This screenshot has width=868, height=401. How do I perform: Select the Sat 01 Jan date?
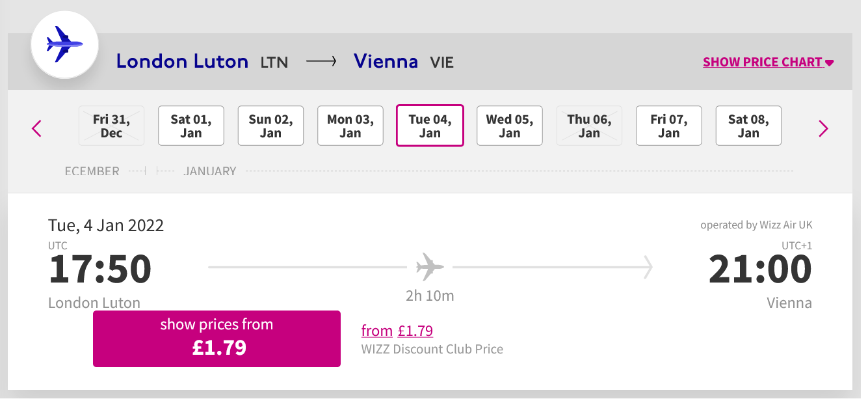[x=191, y=125]
